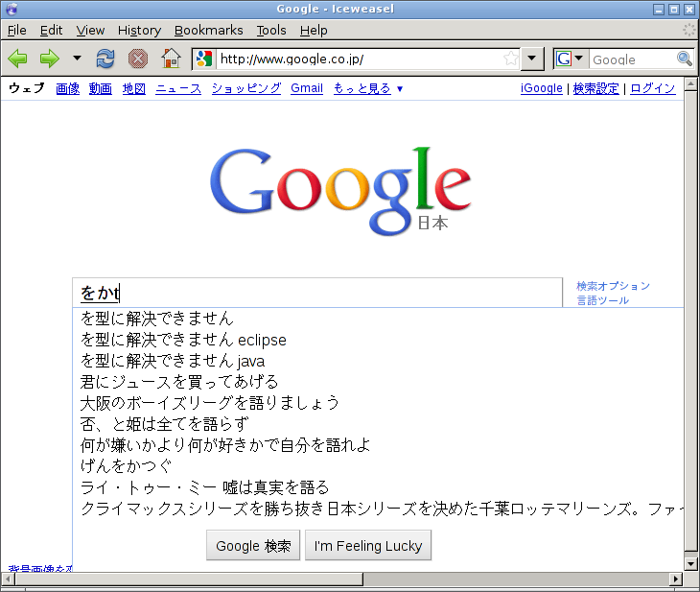The height and width of the screenshot is (592, 700).
Task: Click the horizontal scrollbar left arrow
Action: click(x=8, y=579)
